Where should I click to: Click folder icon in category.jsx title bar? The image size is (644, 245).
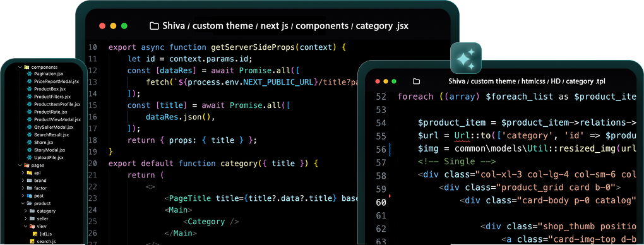click(x=155, y=26)
